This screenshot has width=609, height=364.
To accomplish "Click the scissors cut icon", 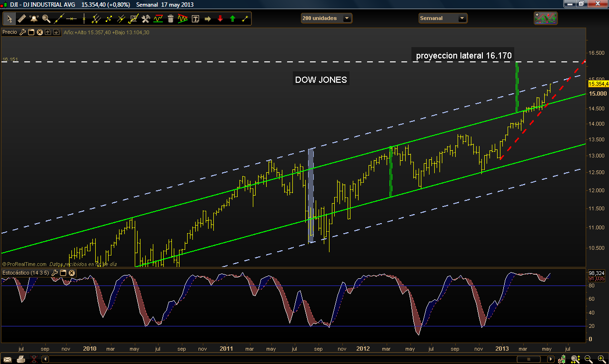I will (33, 359).
